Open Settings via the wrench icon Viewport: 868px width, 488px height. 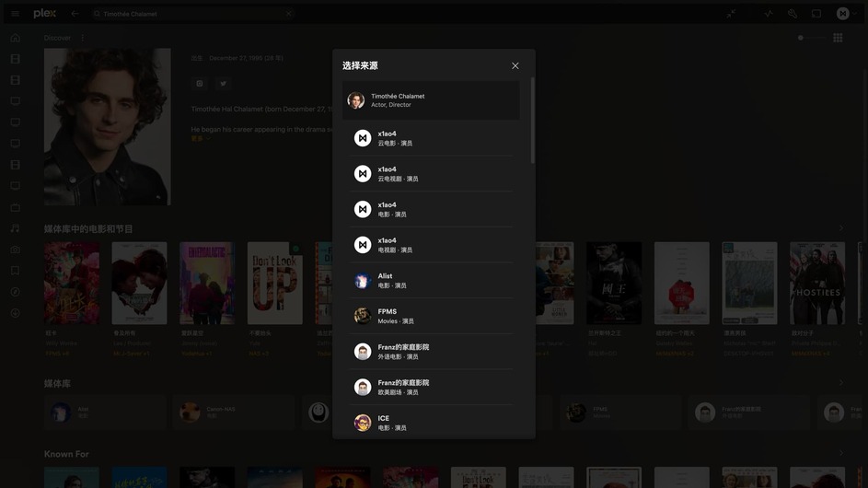coord(793,14)
